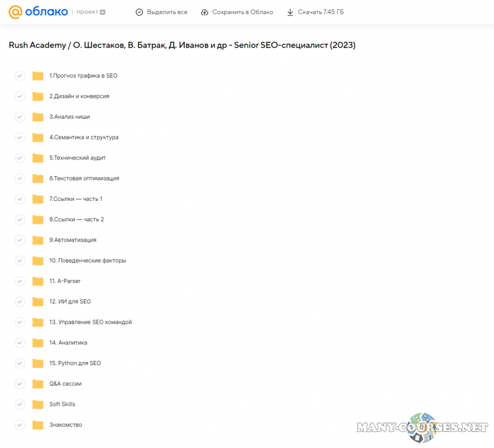
Task: Open the 3.Анализ ниши folder
Action: point(69,117)
